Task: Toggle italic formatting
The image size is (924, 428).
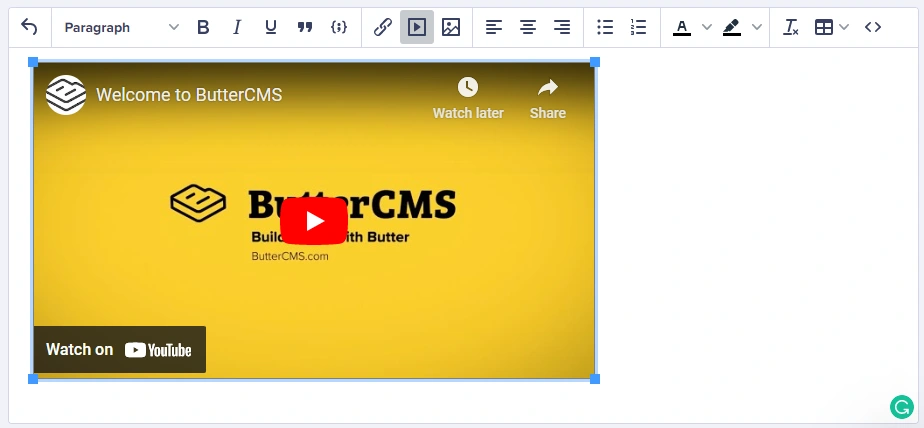Action: [237, 27]
